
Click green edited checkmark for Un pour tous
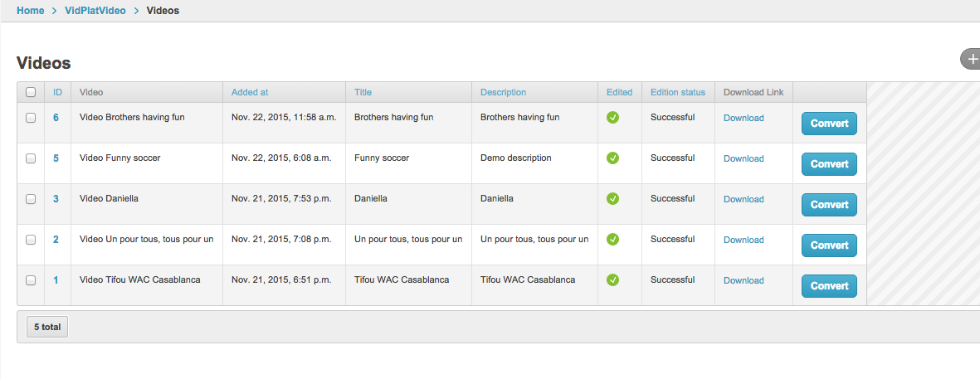612,240
